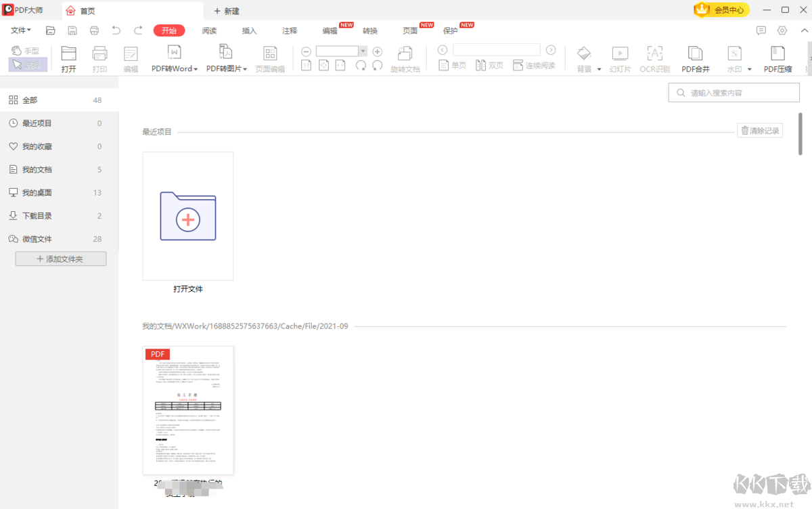Open the 会员中心 member center

(721, 10)
